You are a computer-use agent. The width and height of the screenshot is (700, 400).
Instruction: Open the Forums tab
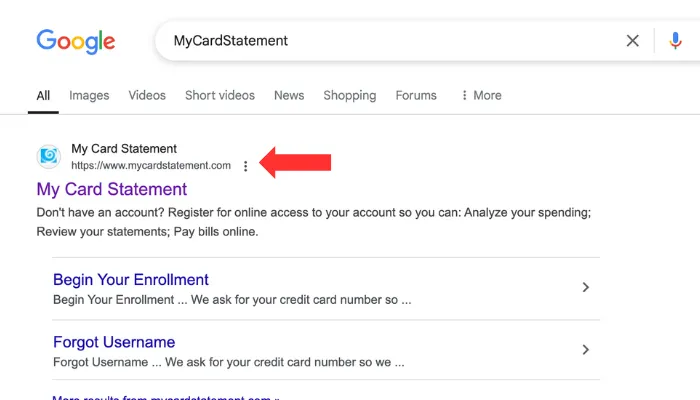[416, 96]
